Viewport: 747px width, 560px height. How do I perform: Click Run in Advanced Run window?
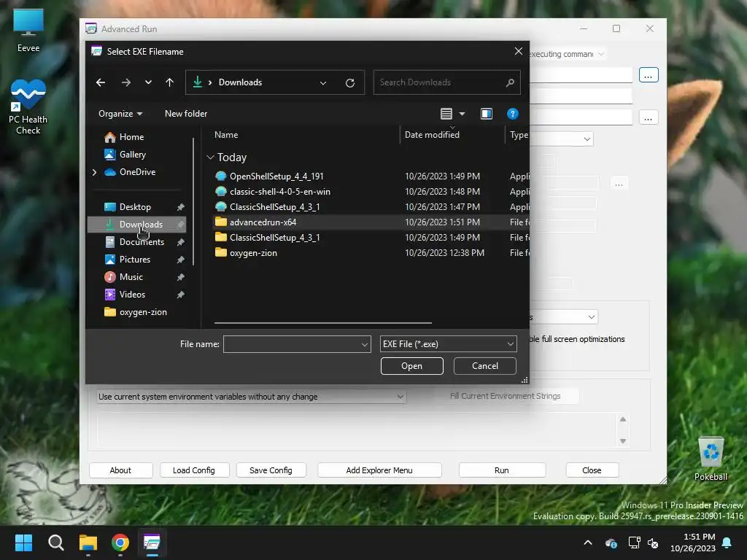point(502,470)
